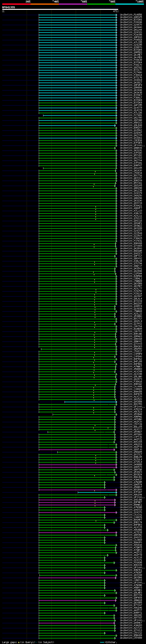Image resolution: width=146 pixels, height=644 pixels.
Task: Select the UniRef100_B9SMP7 label
Action: coord(131,520)
